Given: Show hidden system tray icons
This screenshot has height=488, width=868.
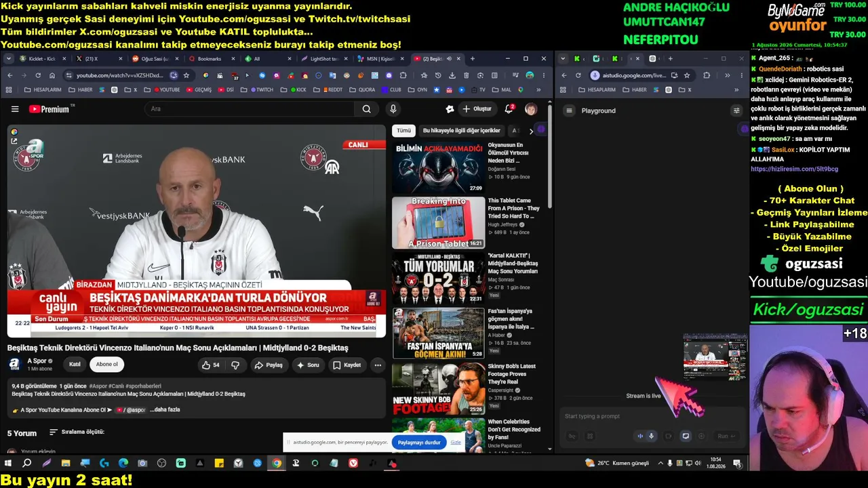Looking at the screenshot, I should pos(660,464).
